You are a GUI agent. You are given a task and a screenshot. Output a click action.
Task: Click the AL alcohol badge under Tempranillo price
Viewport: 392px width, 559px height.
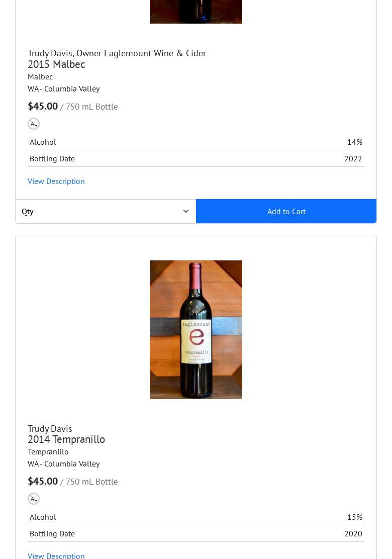coord(34,499)
